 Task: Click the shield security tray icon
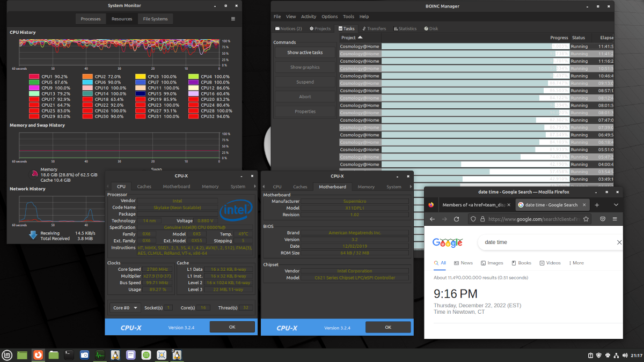click(599, 355)
